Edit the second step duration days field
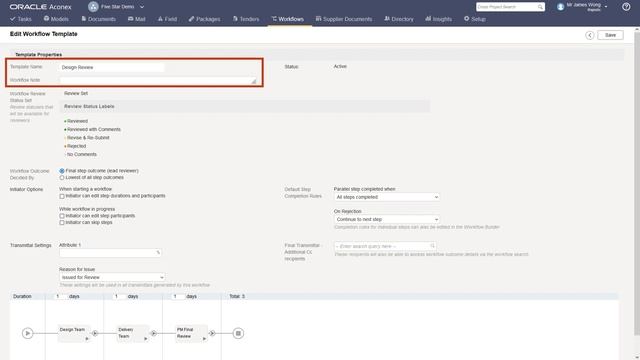This screenshot has height=360, width=640. 119,296
